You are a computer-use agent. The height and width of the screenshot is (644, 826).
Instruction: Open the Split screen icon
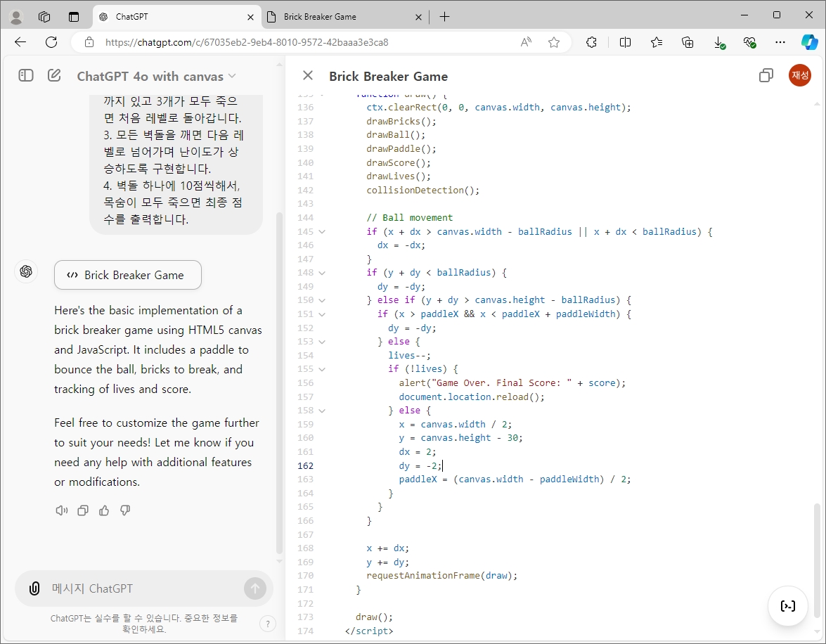(625, 42)
